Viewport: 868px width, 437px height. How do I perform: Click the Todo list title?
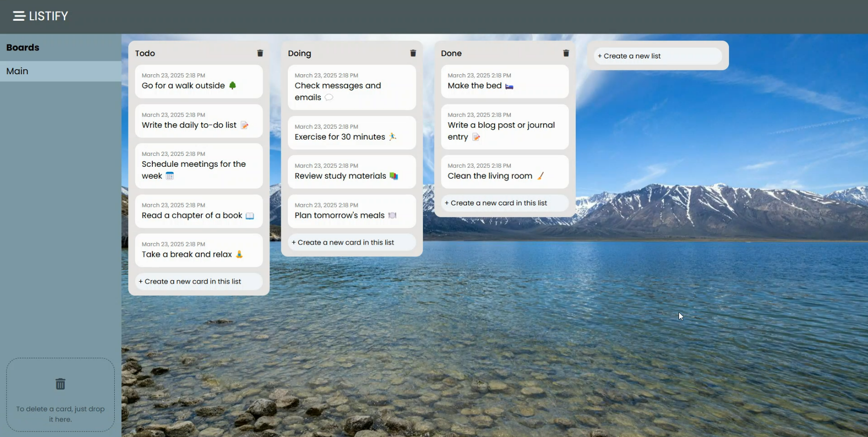coord(145,53)
